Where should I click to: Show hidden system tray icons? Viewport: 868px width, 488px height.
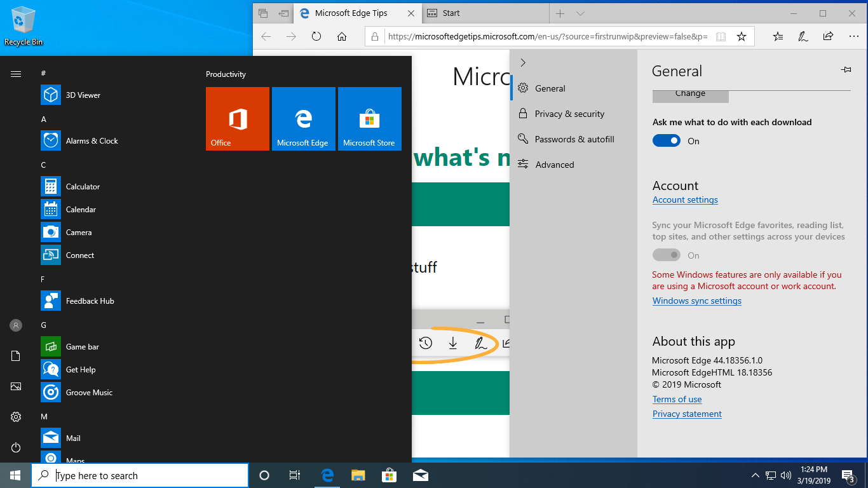[x=755, y=475]
